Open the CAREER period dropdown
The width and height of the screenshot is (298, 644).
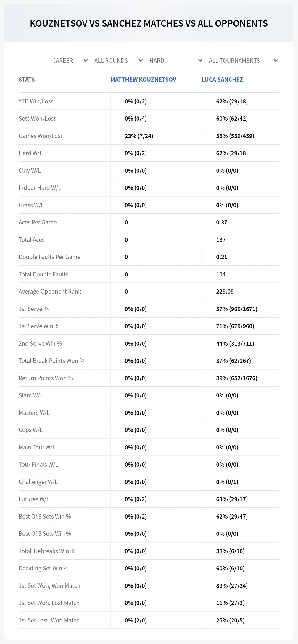[70, 61]
